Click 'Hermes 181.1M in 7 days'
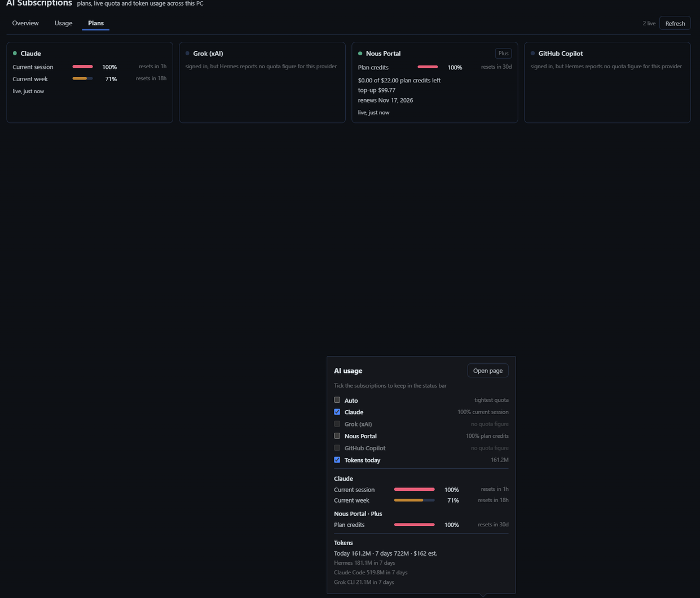The width and height of the screenshot is (700, 598). coord(364,563)
